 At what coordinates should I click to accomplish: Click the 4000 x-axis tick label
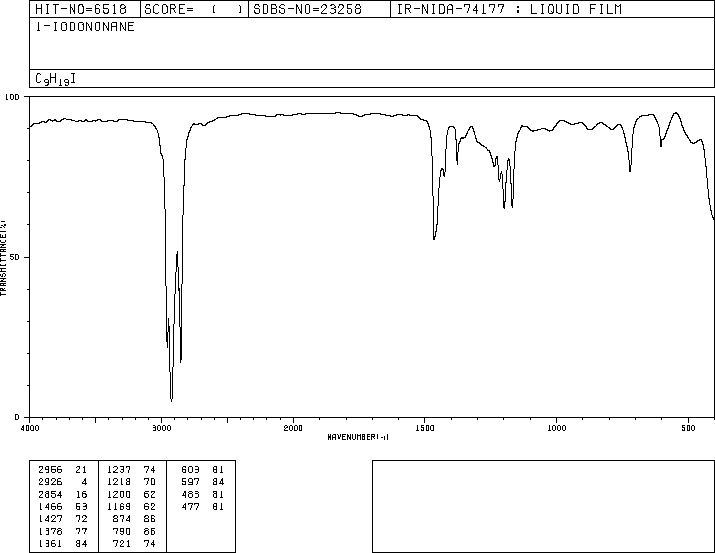30,428
